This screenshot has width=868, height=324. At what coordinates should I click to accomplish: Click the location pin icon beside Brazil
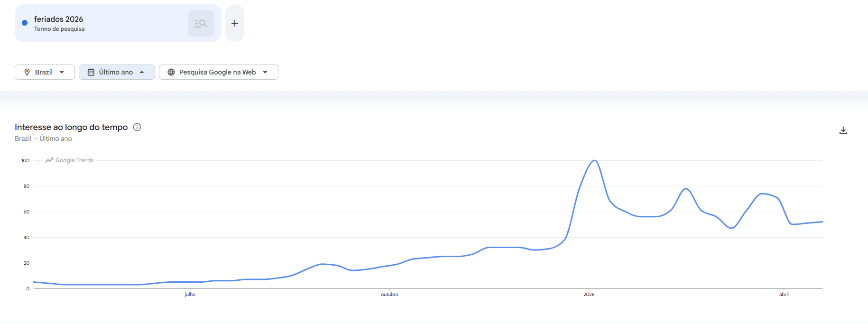point(27,72)
